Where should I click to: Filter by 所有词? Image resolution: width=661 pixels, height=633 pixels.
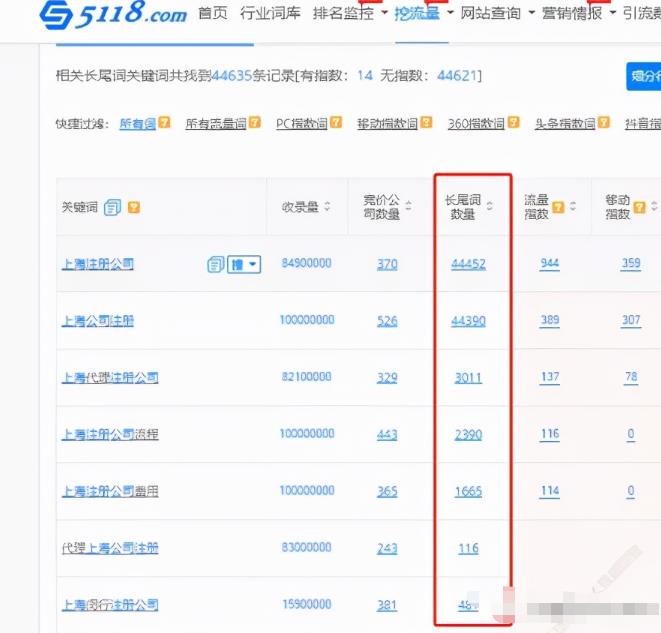[x=137, y=123]
